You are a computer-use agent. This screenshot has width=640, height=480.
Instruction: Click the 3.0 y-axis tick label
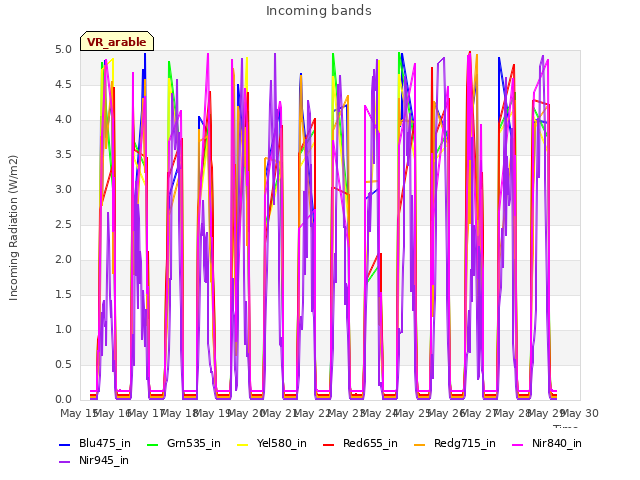(63, 190)
